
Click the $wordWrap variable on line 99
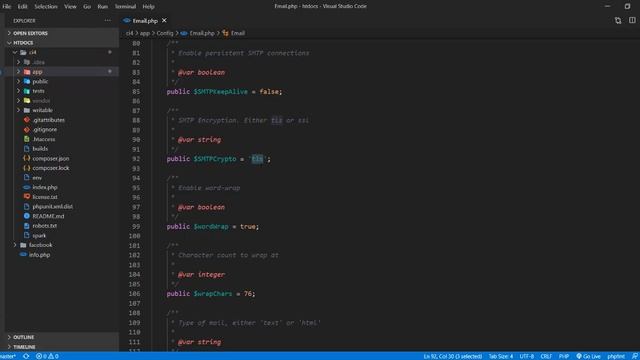[211, 227]
